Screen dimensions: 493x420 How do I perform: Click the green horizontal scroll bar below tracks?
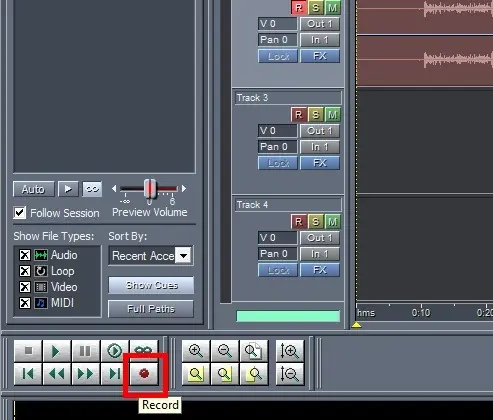[288, 316]
